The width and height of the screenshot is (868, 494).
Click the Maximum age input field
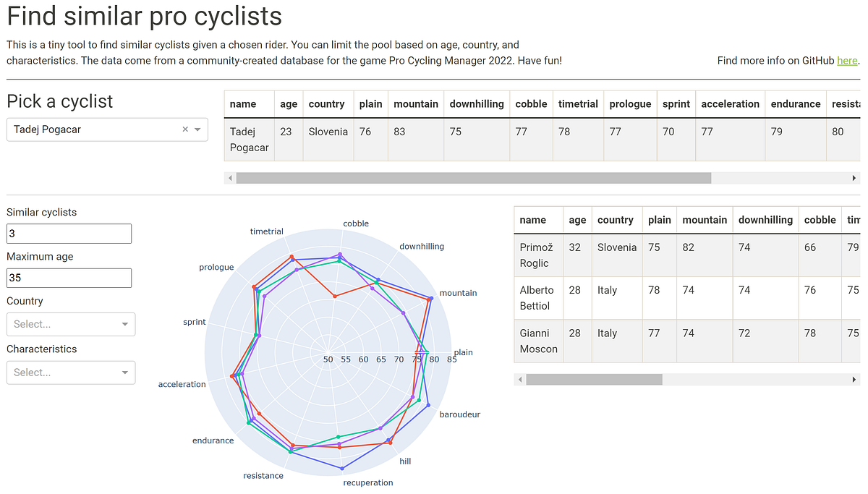tap(69, 278)
